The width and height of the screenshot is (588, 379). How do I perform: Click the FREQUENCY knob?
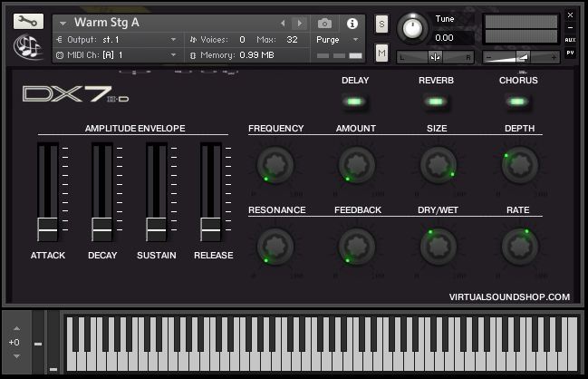(x=275, y=164)
